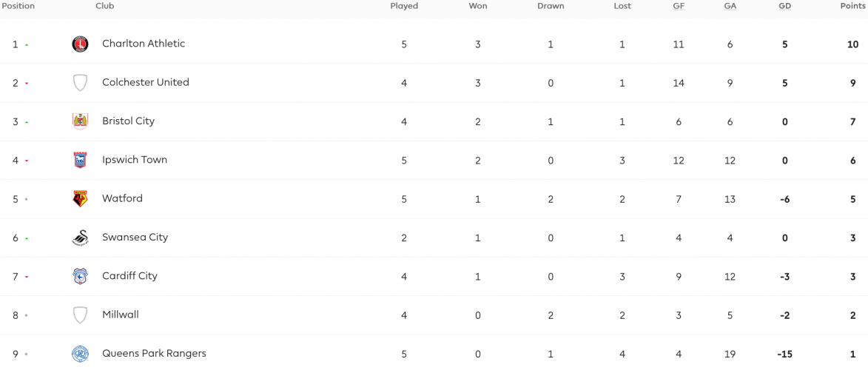Click the Colchester United placeholder shield
The image size is (868, 370).
[x=80, y=83]
